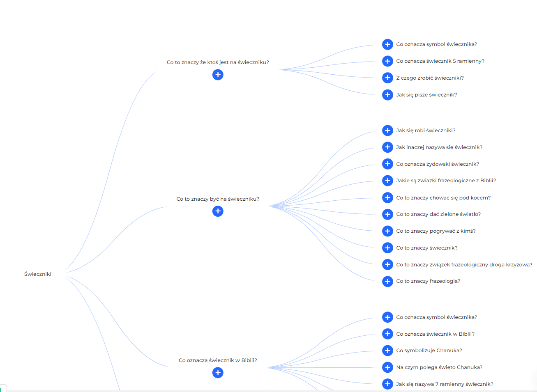Click text 'Co symbolizuje Chanuka?'
The width and height of the screenshot is (537, 392).
pos(429,351)
